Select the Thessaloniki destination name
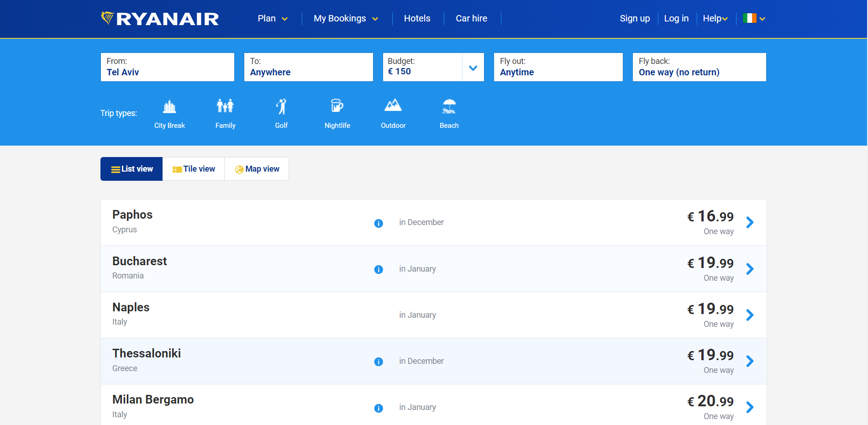Viewport: 868px width, 425px height. [x=147, y=353]
